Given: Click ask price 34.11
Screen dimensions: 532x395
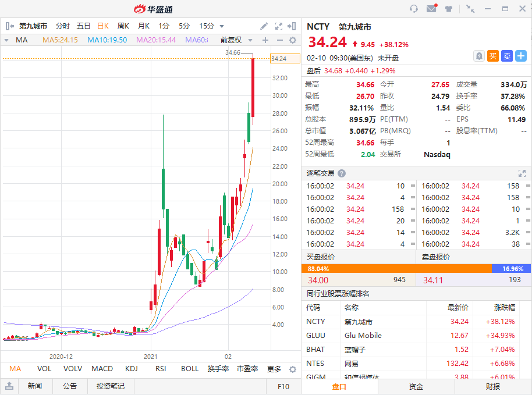Looking at the screenshot, I should [433, 280].
